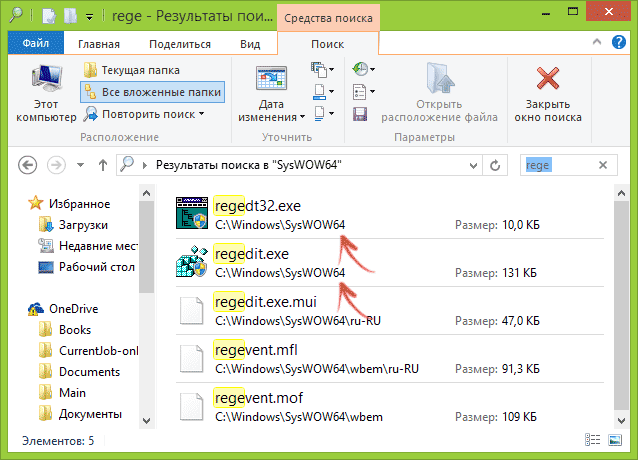Open the Search again dropdown
The height and width of the screenshot is (460, 638).
144,114
